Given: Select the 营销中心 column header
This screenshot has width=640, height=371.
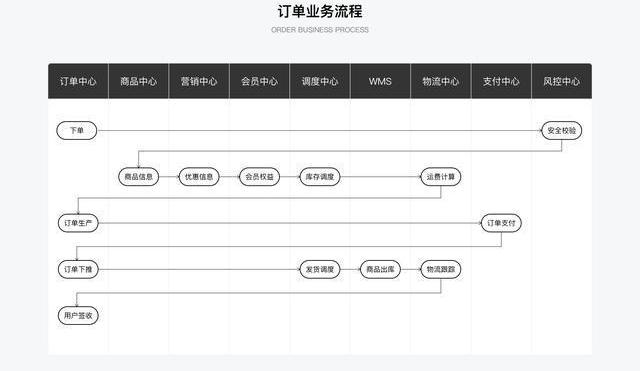Looking at the screenshot, I should (x=199, y=81).
